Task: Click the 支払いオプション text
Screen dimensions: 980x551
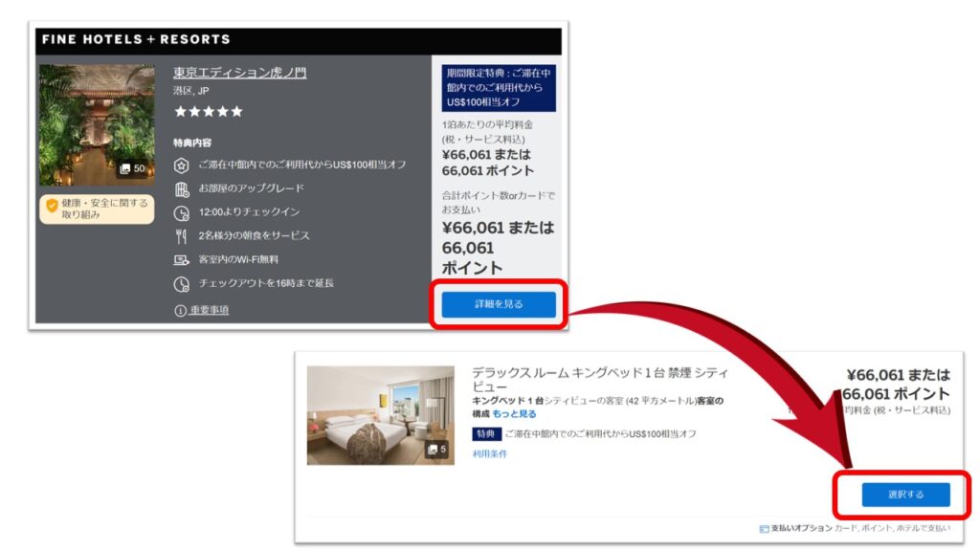Action: coord(801,528)
